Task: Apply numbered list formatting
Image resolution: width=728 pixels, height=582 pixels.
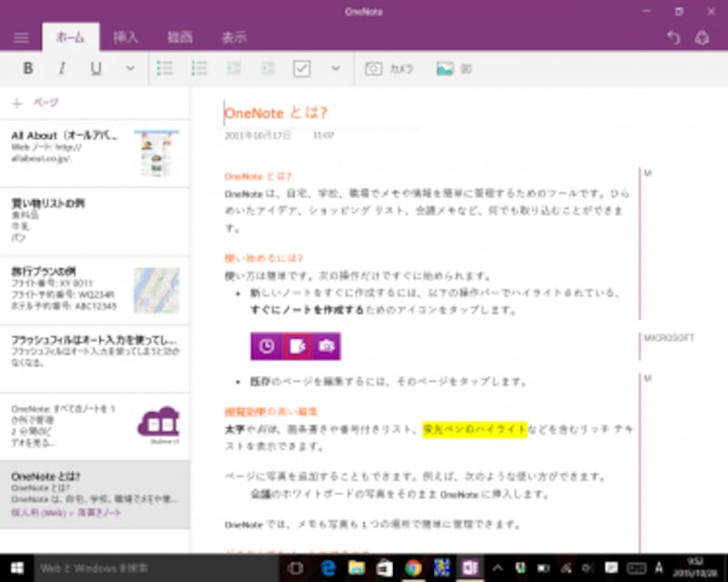Action: (199, 69)
